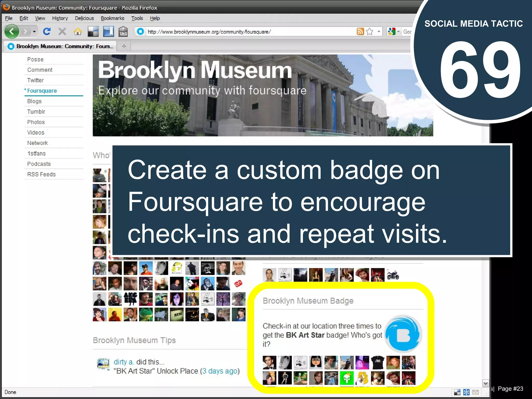Open the back/forward history dropdown arrow
The width and height of the screenshot is (532, 399).
(34, 32)
